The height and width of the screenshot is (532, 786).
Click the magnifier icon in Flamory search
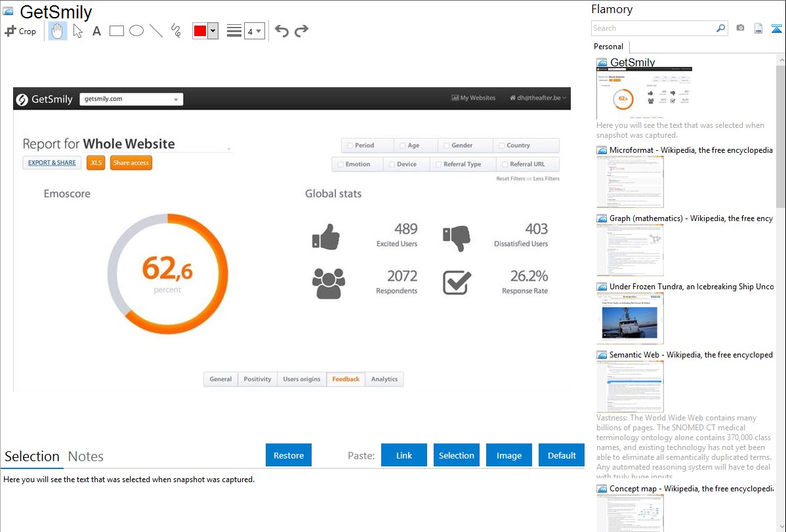pyautogui.click(x=721, y=28)
